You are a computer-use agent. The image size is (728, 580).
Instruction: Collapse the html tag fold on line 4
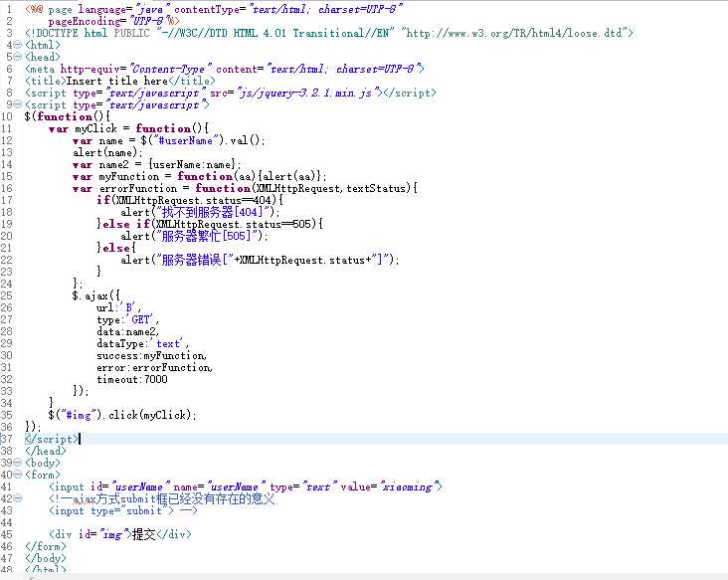[18, 45]
